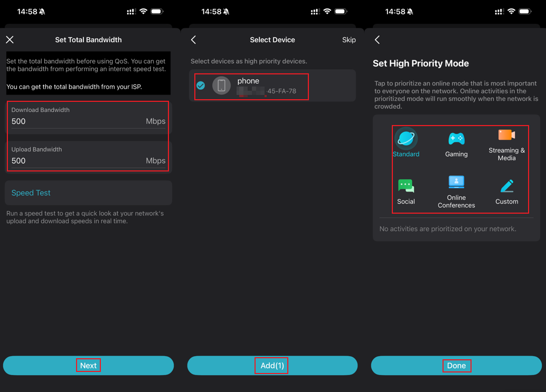Skip selecting high priority devices

pyautogui.click(x=349, y=40)
